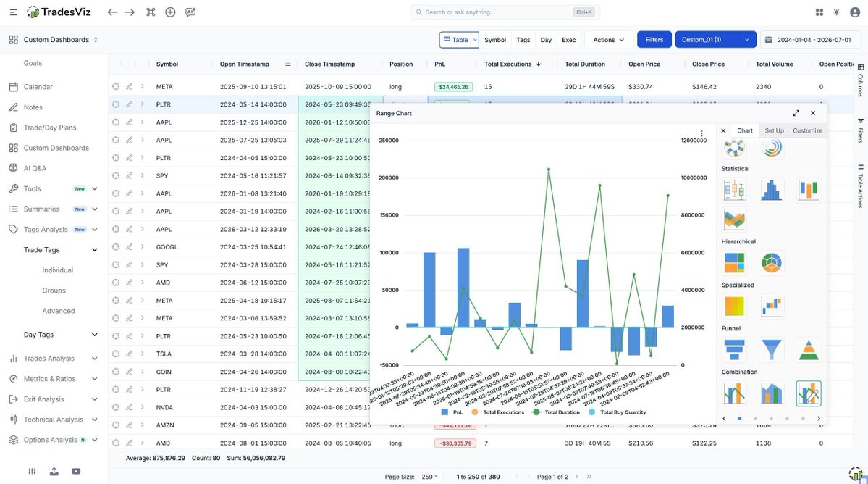Screen dimensions: 868x484
Task: Select the COIN row's circle icon
Action: point(116,372)
